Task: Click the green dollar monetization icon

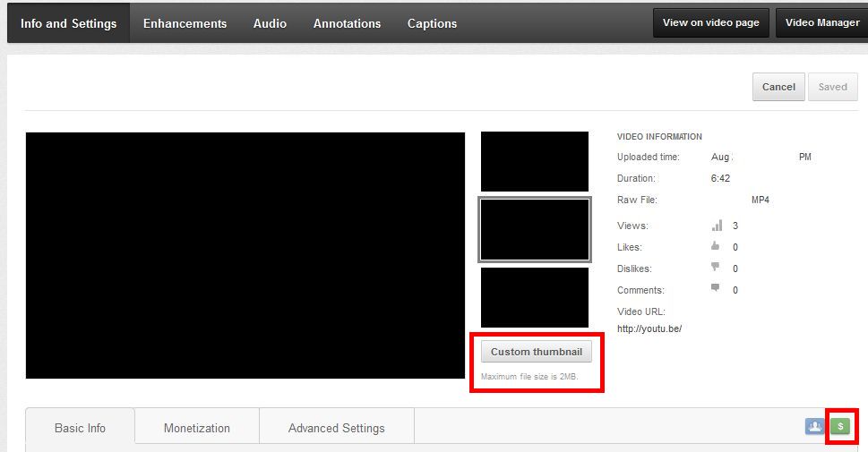Action: pos(839,427)
